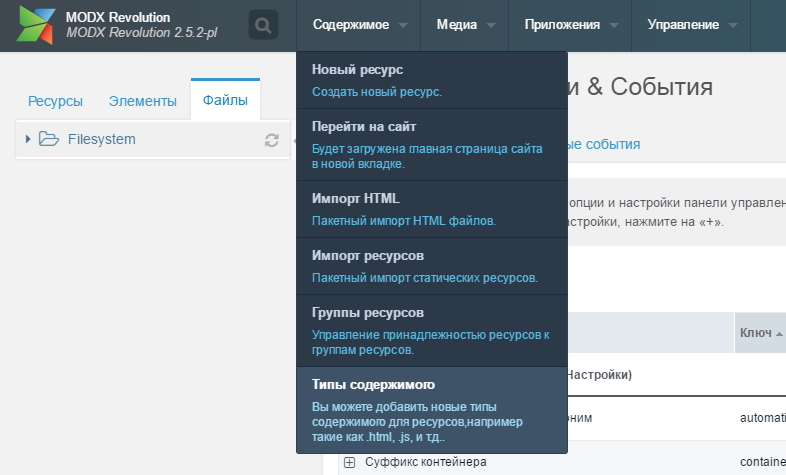Viewport: 786px width, 475px height.
Task: Switch to the Элементы tab
Action: click(x=143, y=101)
